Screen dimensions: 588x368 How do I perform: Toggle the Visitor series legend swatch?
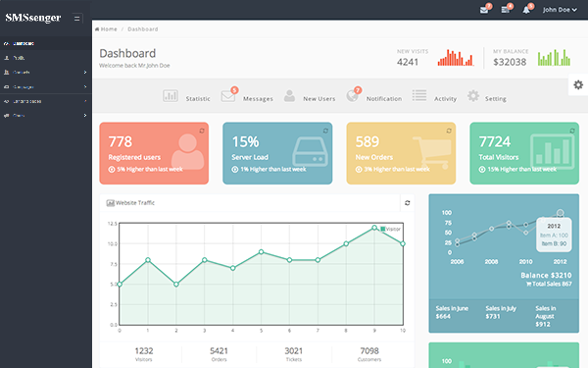tap(382, 229)
